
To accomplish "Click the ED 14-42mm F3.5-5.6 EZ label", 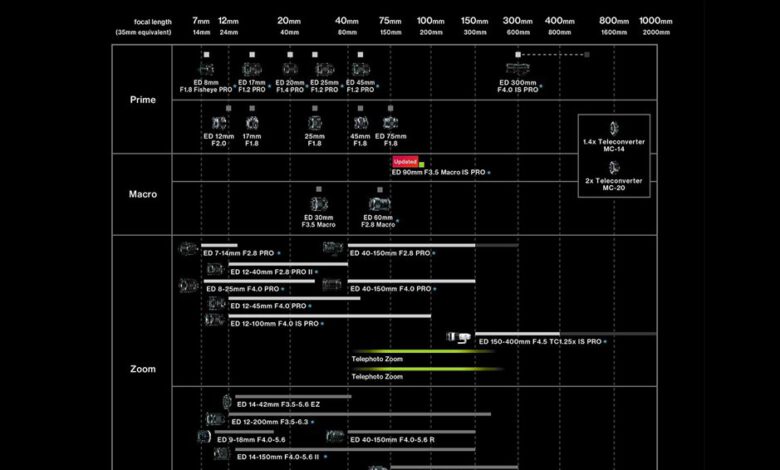I will coord(279,404).
